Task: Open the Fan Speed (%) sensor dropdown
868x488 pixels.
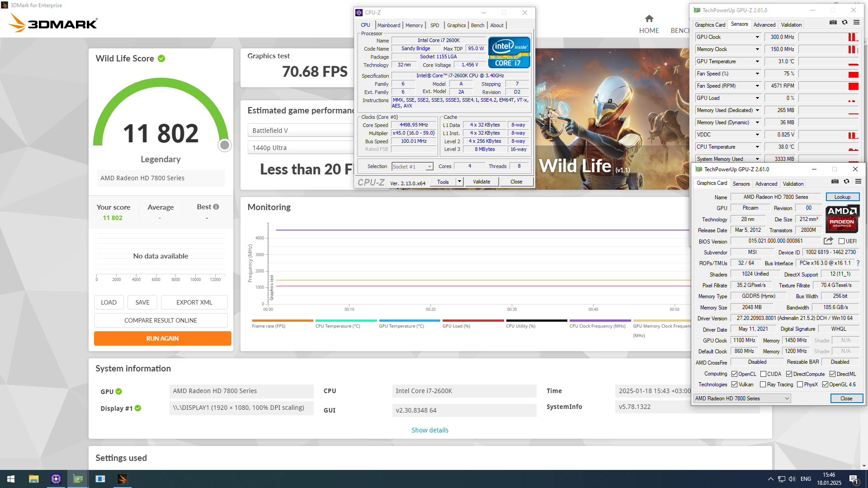Action: click(757, 74)
